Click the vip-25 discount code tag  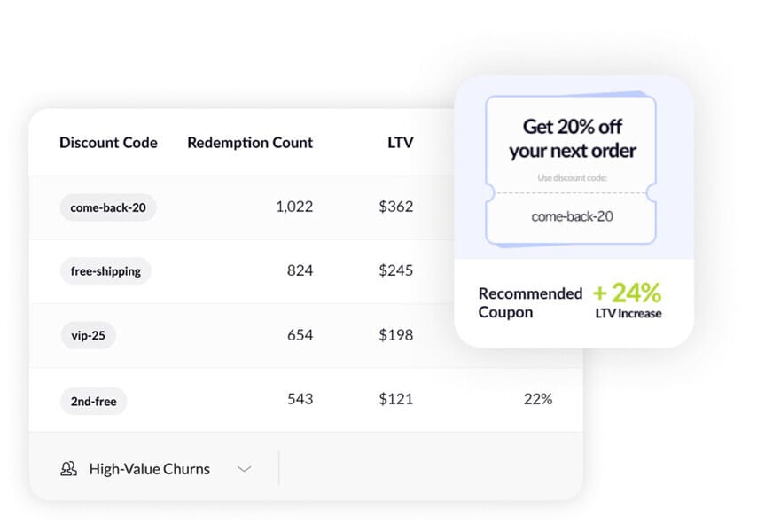88,336
